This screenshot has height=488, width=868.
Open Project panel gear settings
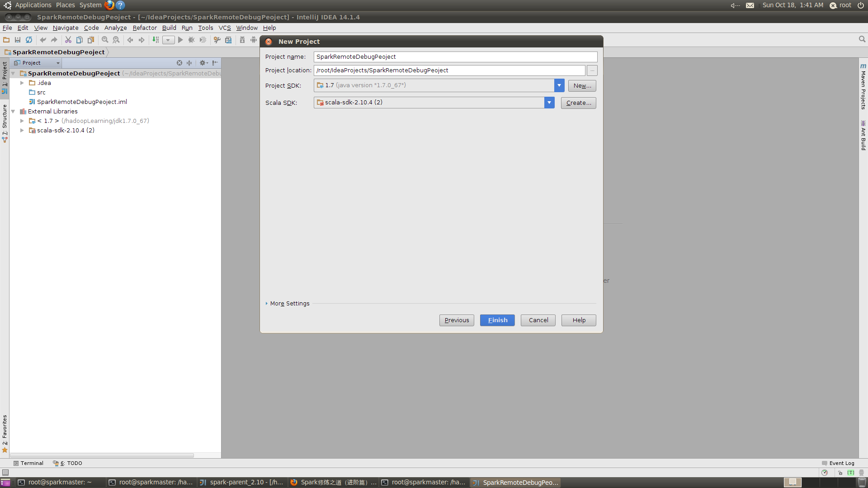click(203, 63)
